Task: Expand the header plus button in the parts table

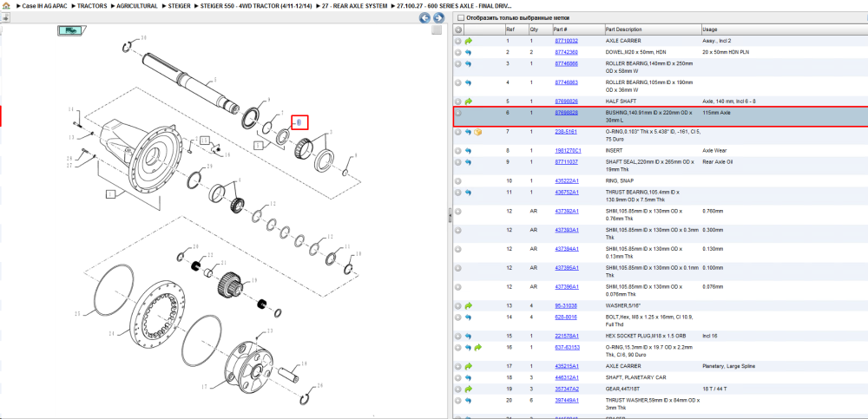Action: pos(458,29)
